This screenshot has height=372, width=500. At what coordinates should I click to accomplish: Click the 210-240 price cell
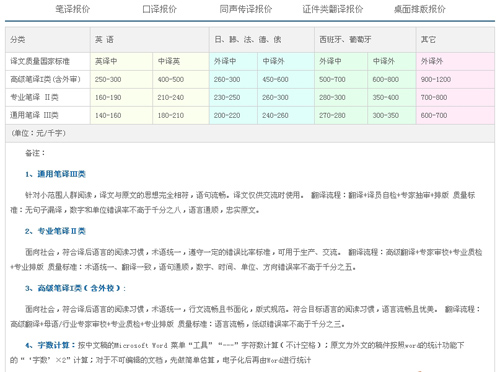181,97
